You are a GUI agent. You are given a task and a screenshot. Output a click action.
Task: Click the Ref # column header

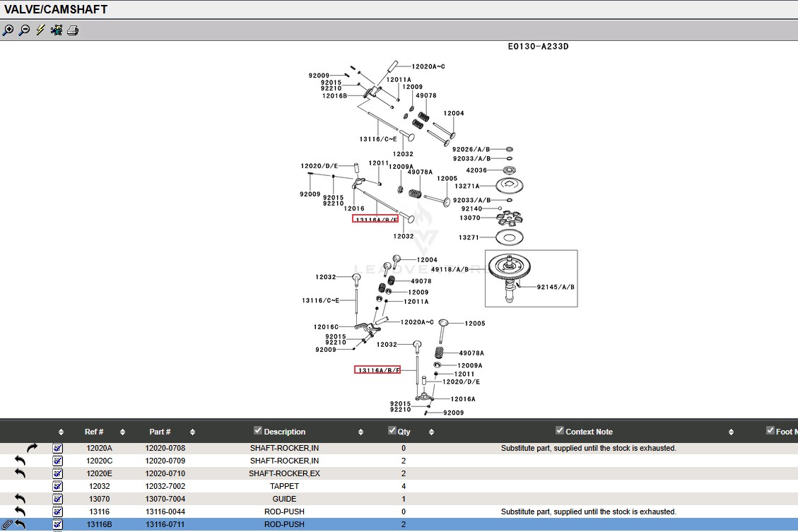(x=94, y=432)
